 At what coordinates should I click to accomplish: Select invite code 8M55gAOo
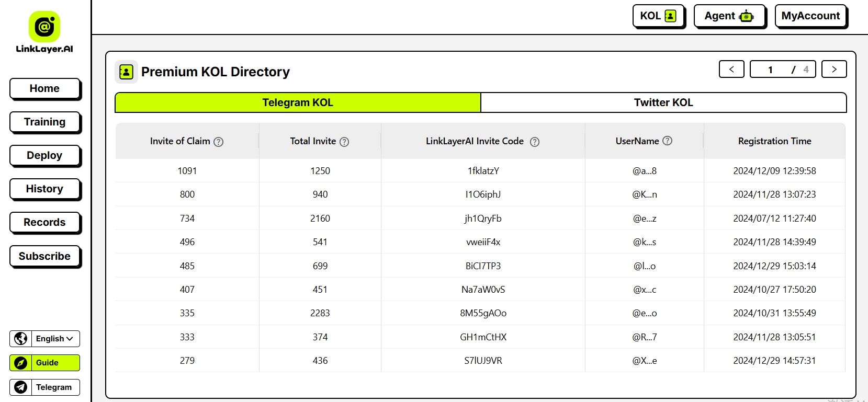coord(483,313)
